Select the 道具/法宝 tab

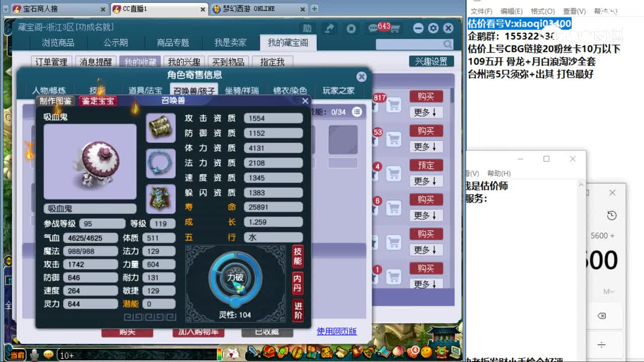coord(145,90)
